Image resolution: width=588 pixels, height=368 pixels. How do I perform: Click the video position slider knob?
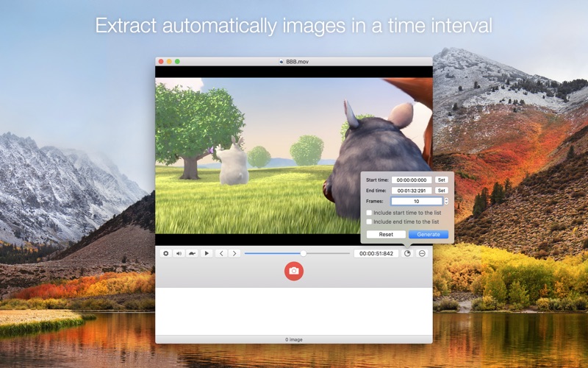click(x=303, y=253)
